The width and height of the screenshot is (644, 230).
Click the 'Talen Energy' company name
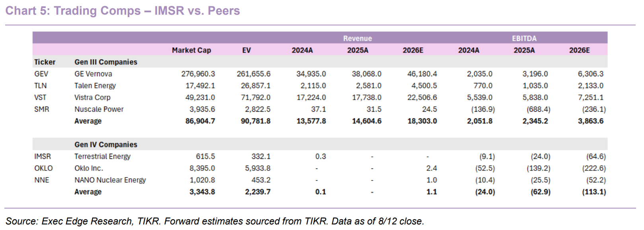[95, 86]
